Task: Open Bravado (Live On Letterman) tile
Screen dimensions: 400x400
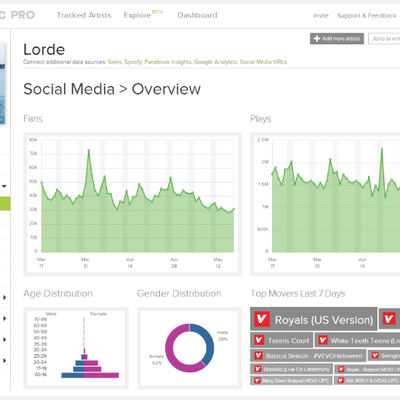Action: 291,369
